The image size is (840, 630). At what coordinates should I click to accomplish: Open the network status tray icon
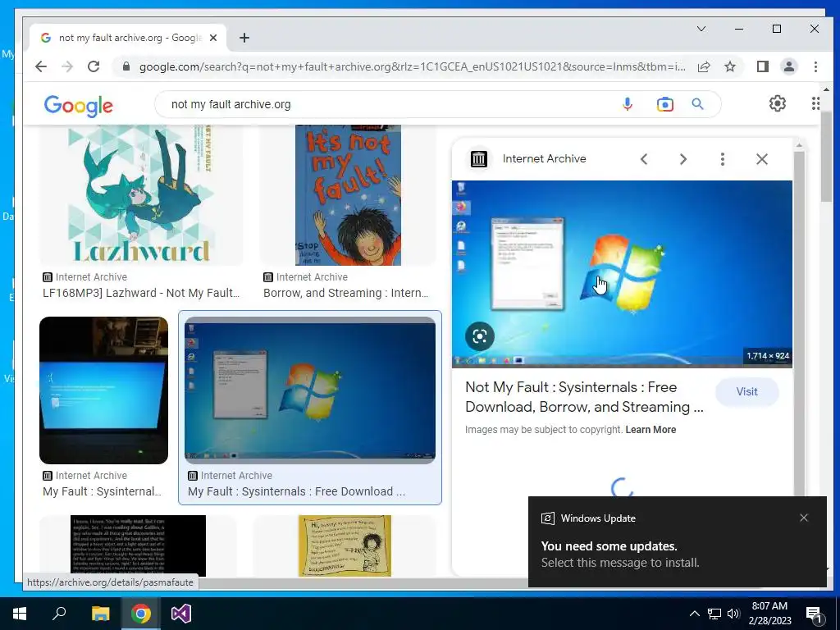point(714,614)
